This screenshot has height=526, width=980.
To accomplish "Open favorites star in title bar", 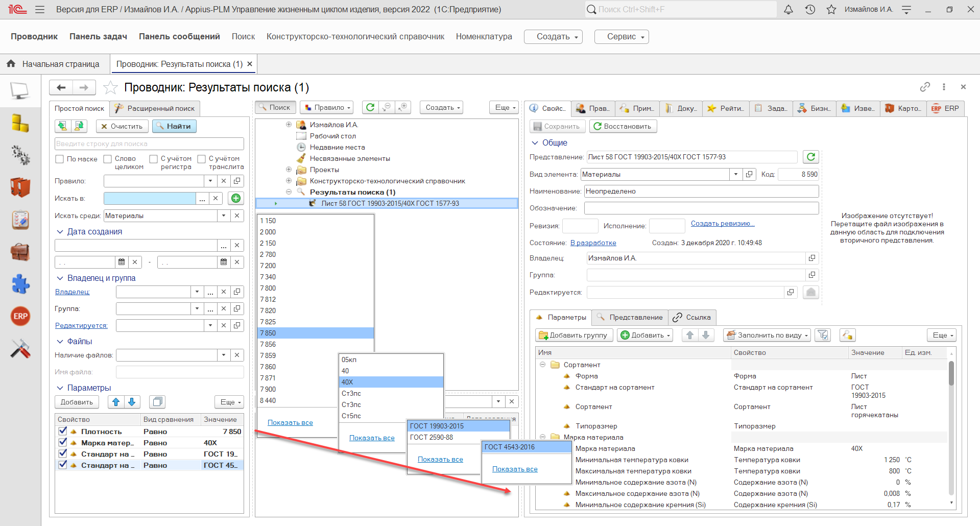I will pos(831,9).
